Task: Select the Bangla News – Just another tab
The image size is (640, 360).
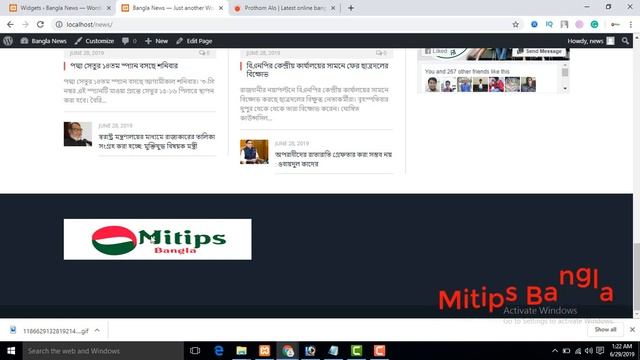Action: click(167, 8)
